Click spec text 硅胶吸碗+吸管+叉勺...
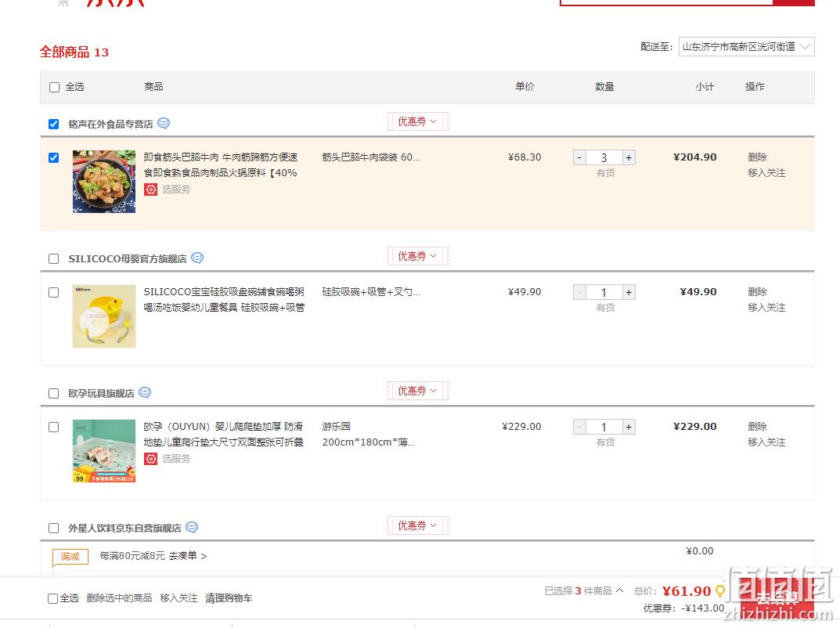This screenshot has width=840, height=628. coord(371,291)
